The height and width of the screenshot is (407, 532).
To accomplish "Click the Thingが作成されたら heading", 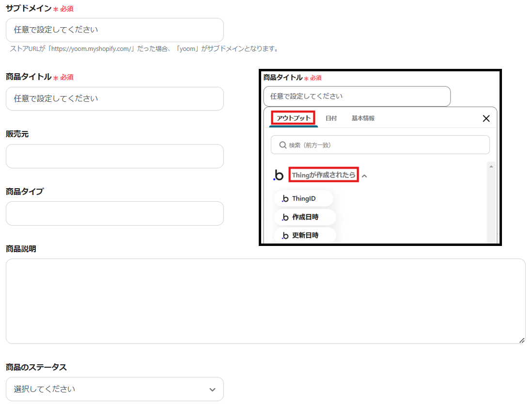I will click(x=324, y=175).
